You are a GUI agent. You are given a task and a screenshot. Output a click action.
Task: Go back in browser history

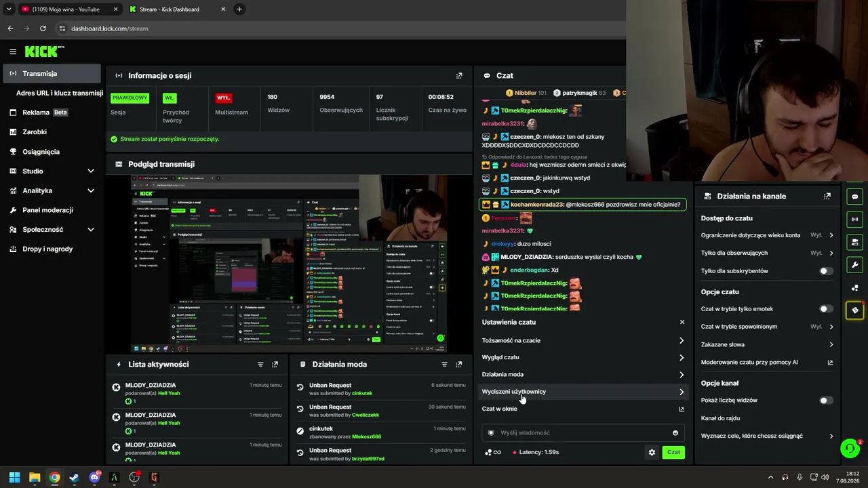point(10,28)
